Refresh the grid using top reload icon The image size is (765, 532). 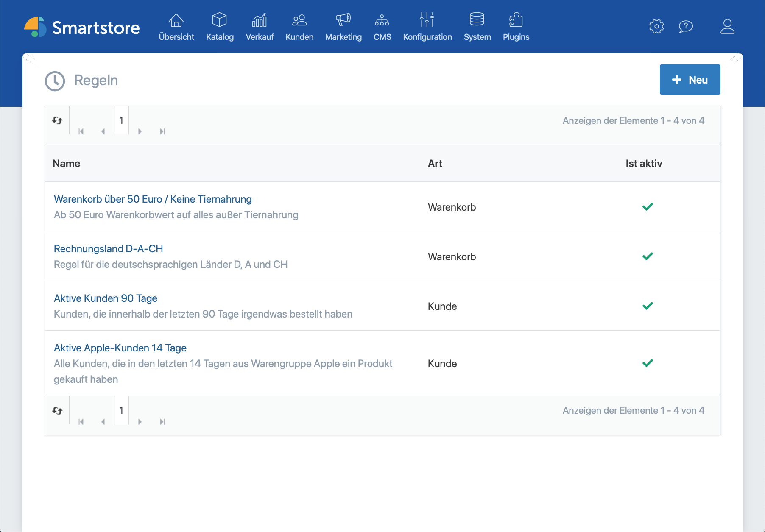coord(57,120)
